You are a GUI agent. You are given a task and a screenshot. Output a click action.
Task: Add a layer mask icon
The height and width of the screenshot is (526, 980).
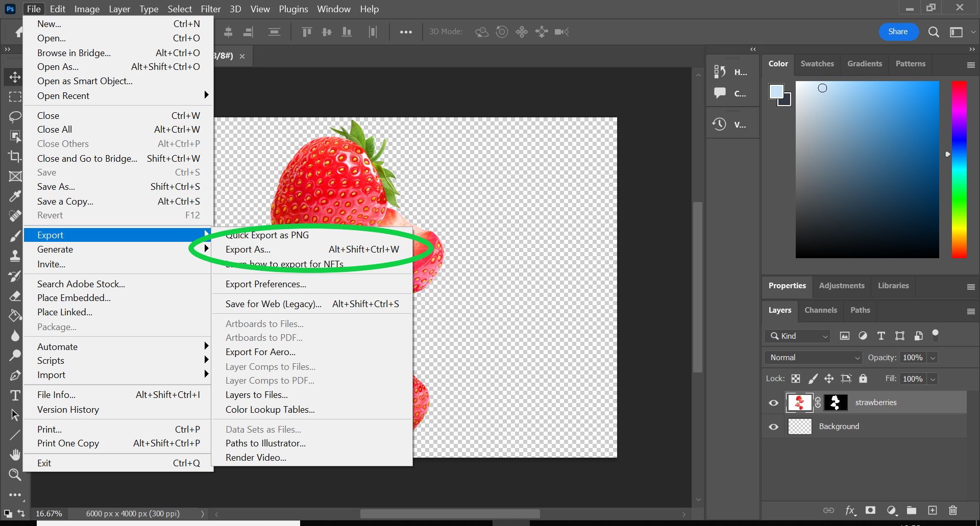point(870,510)
